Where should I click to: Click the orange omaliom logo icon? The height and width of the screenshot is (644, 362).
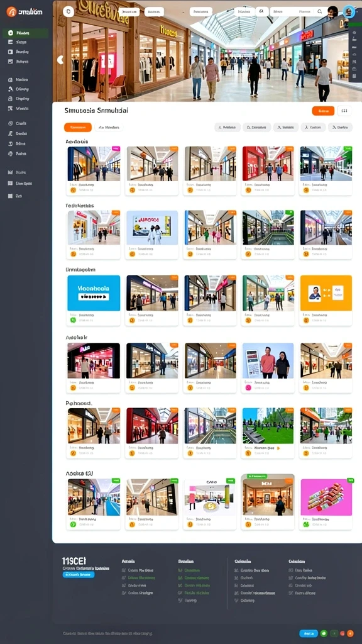(11, 12)
